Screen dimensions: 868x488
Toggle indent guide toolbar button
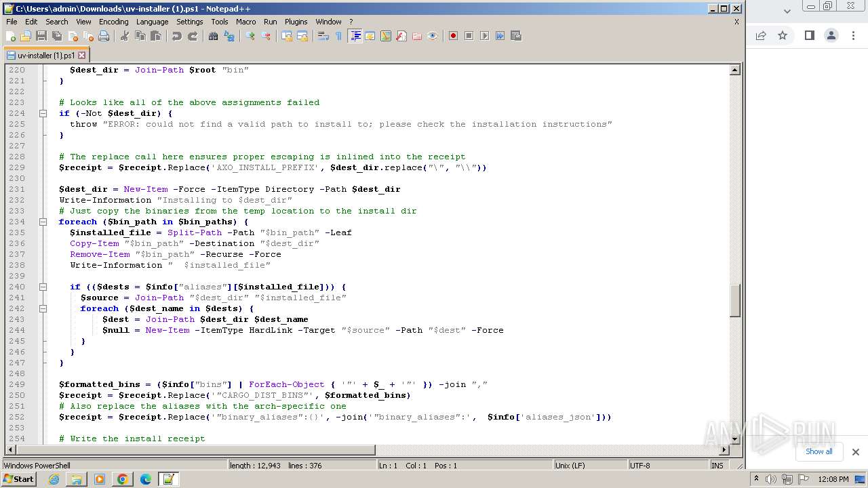(355, 36)
